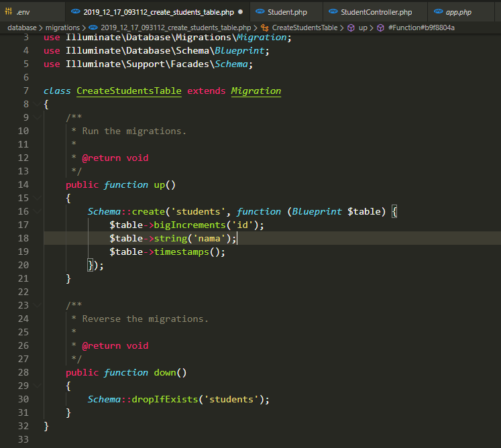
Task: Click .env file settings icon
Action: pos(9,12)
